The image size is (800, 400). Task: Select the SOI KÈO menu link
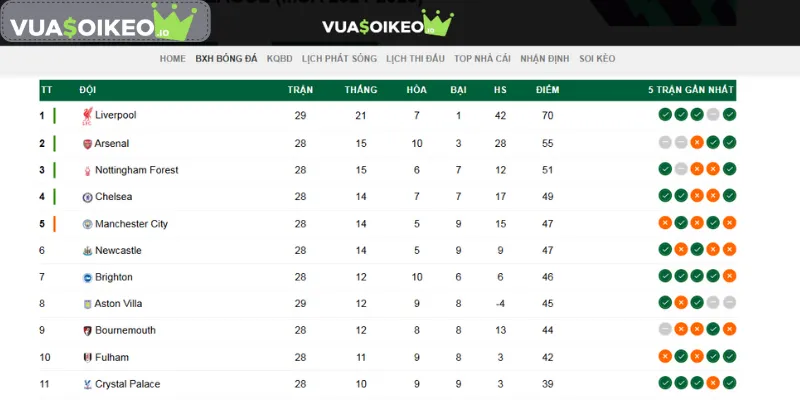[597, 59]
